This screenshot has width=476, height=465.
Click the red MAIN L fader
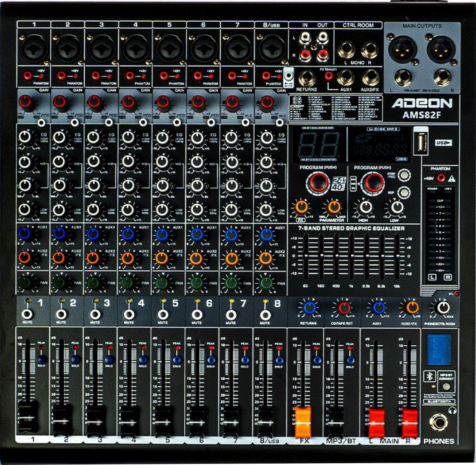pos(376,422)
